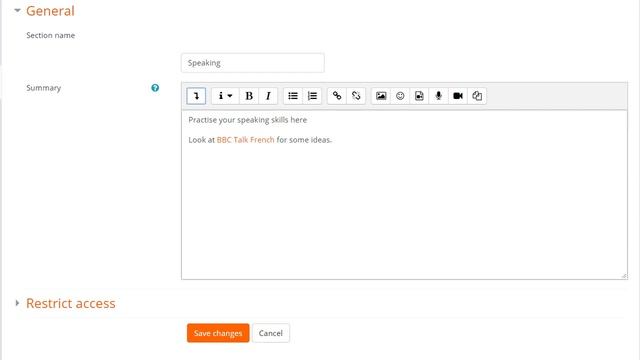Insert an ordered numbered list
This screenshot has width=640, height=360.
[312, 96]
